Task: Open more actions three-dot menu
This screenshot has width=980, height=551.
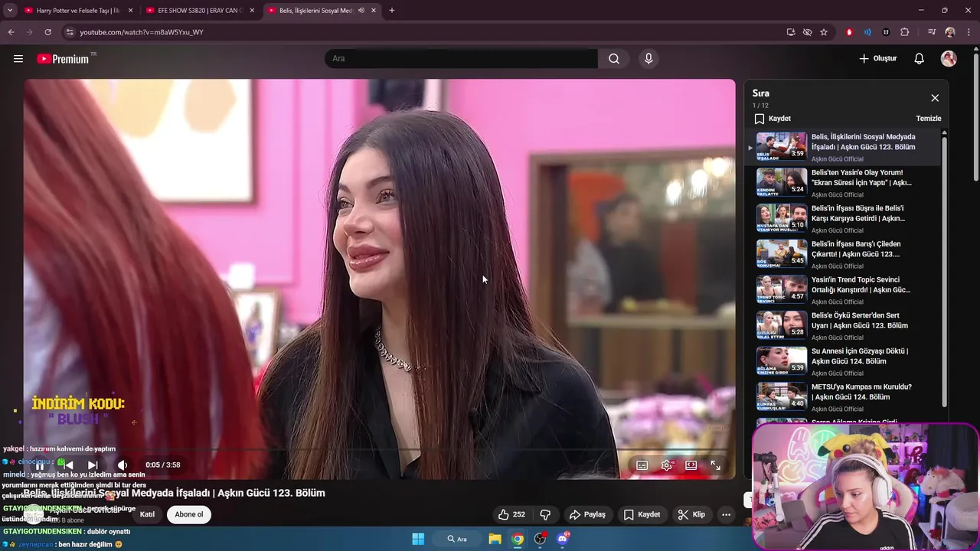Action: [726, 515]
